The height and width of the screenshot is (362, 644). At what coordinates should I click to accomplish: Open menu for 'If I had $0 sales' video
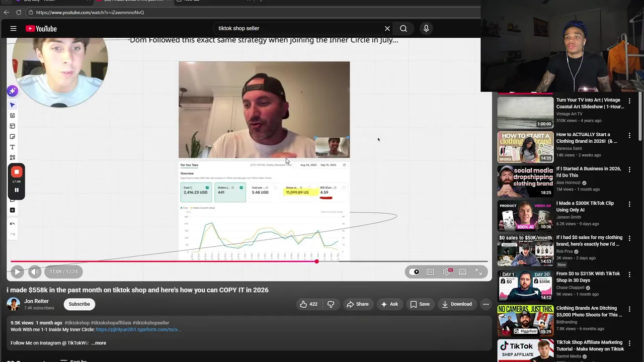(x=629, y=238)
